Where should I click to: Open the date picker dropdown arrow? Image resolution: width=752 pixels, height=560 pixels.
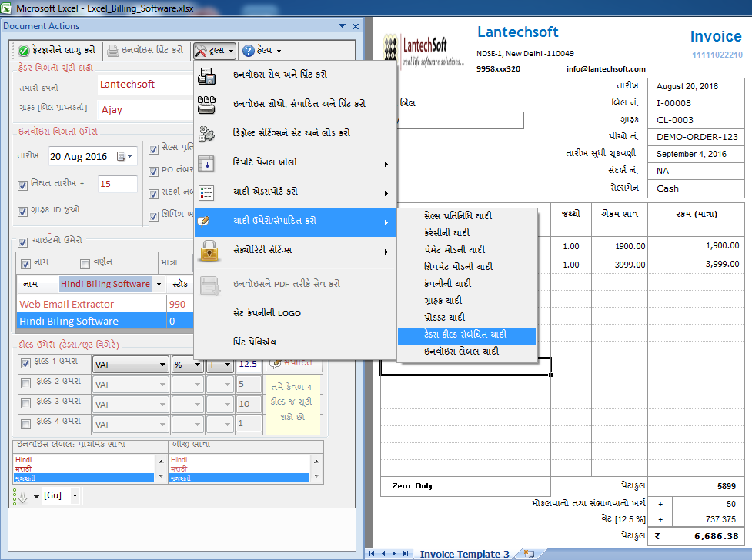pyautogui.click(x=130, y=156)
